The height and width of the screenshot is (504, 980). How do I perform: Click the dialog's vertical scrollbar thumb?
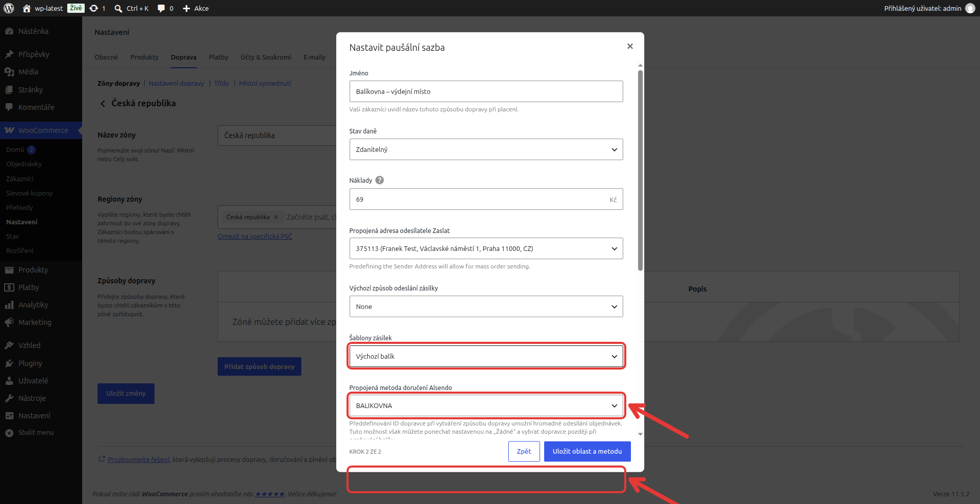point(640,169)
